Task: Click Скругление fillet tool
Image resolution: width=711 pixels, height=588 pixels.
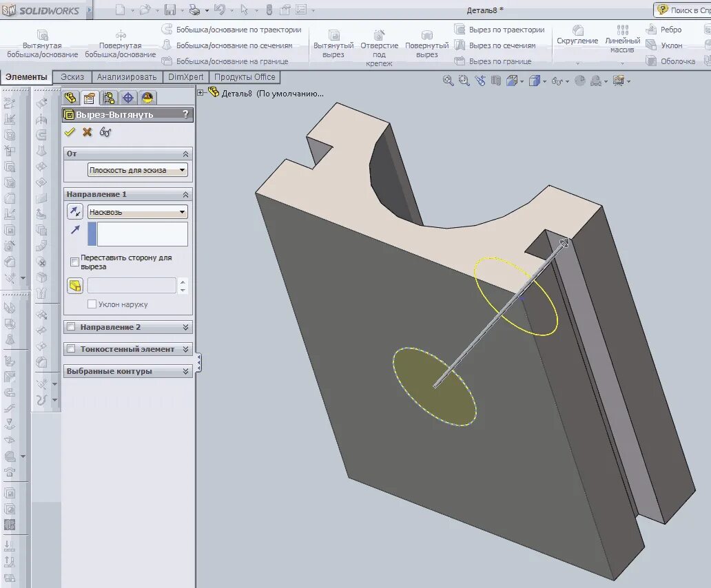Action: pos(577,35)
